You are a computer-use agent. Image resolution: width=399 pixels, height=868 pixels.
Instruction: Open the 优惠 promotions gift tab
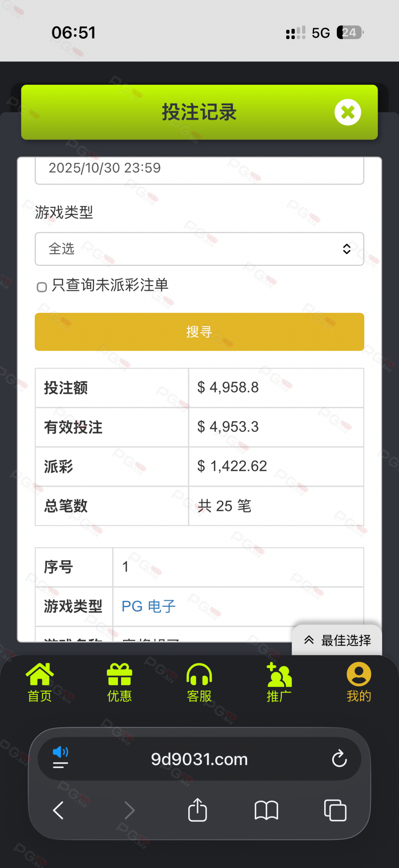click(x=119, y=682)
